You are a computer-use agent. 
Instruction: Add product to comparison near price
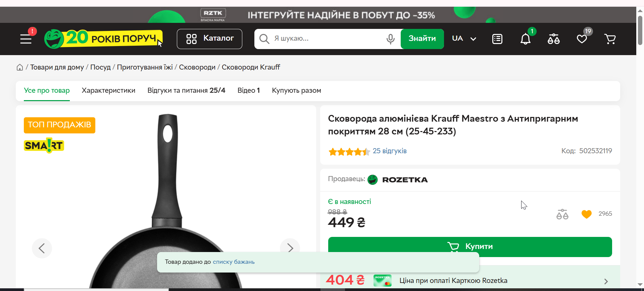(x=562, y=214)
